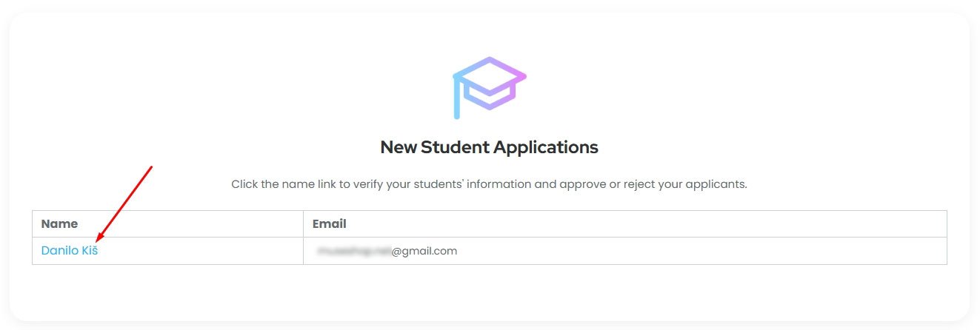Image resolution: width=980 pixels, height=330 pixels.
Task: Click the graduation cap icon
Action: [x=489, y=87]
